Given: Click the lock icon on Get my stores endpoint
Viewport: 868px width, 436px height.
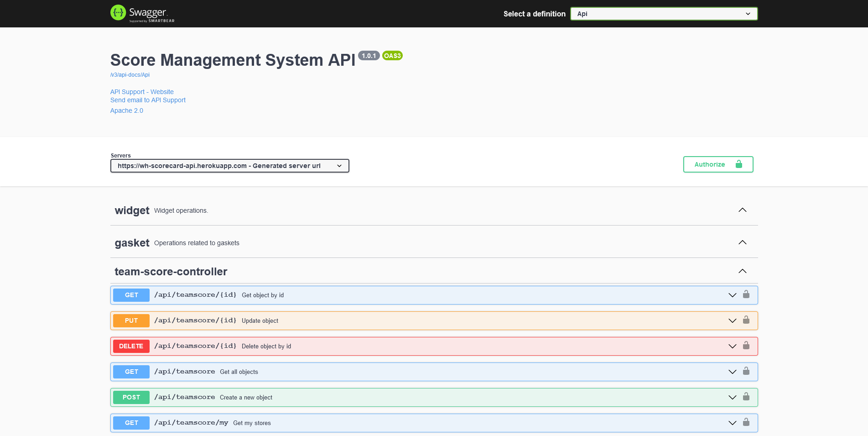Looking at the screenshot, I should point(746,422).
